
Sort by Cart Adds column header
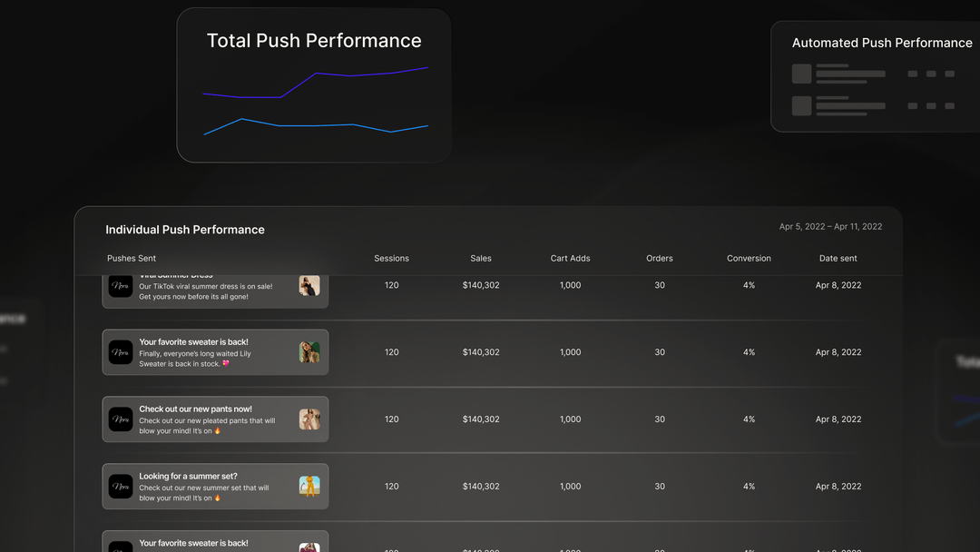pyautogui.click(x=570, y=258)
